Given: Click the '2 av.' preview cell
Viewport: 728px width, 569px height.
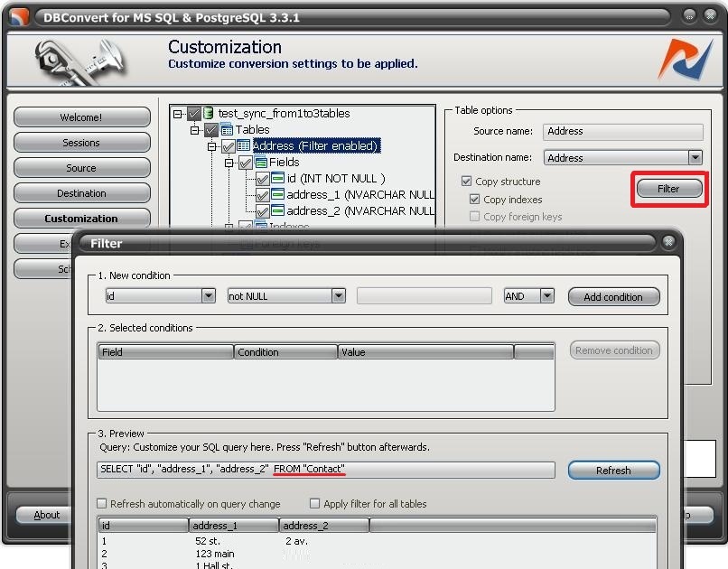Looking at the screenshot, I should click(x=296, y=541).
